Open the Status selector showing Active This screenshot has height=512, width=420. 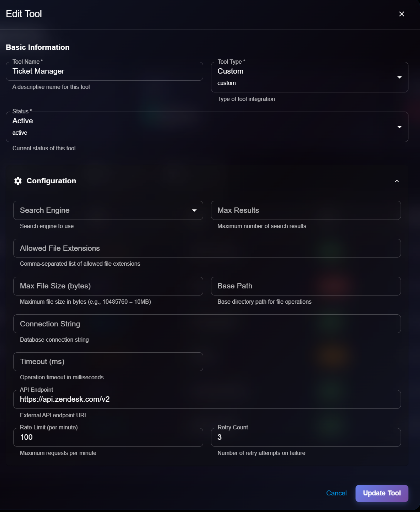207,127
